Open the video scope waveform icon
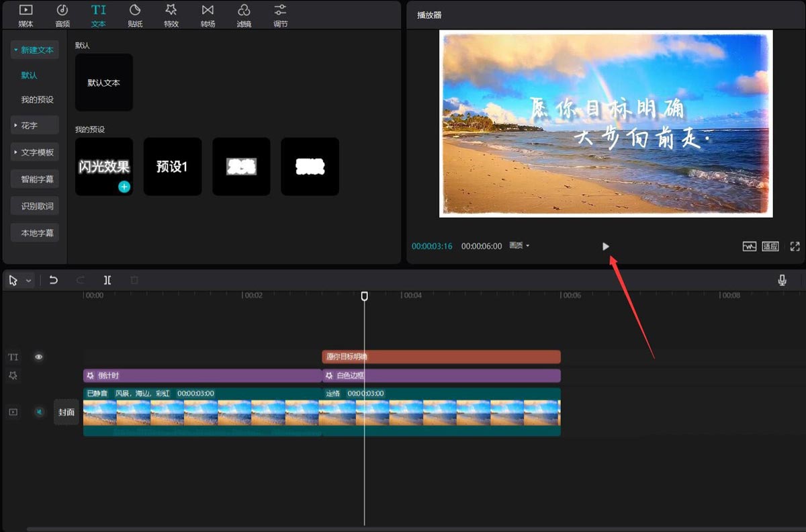 point(749,247)
